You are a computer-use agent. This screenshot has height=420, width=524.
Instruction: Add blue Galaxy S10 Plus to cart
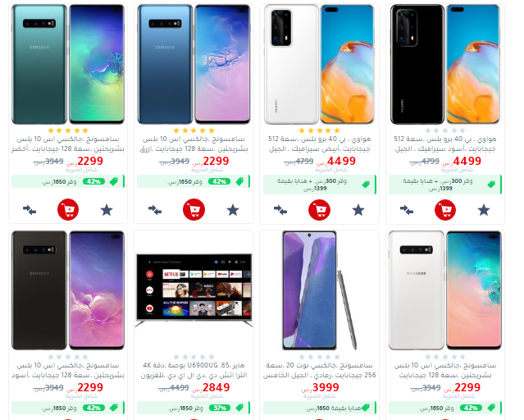point(194,210)
